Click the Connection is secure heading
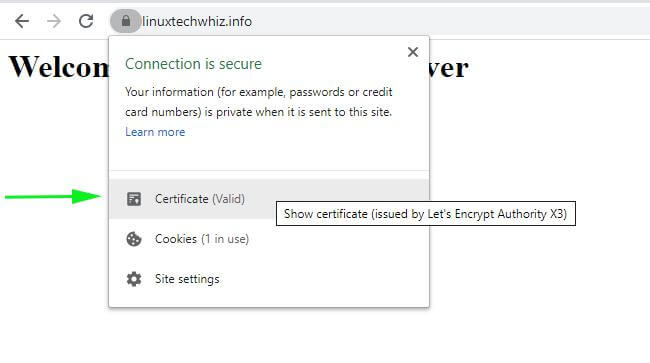The width and height of the screenshot is (650, 363). [x=193, y=64]
